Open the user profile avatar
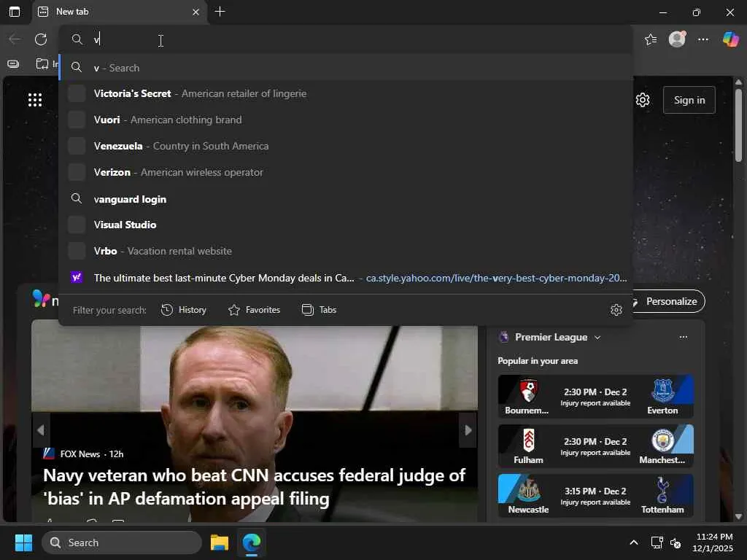747x560 pixels. coord(677,39)
